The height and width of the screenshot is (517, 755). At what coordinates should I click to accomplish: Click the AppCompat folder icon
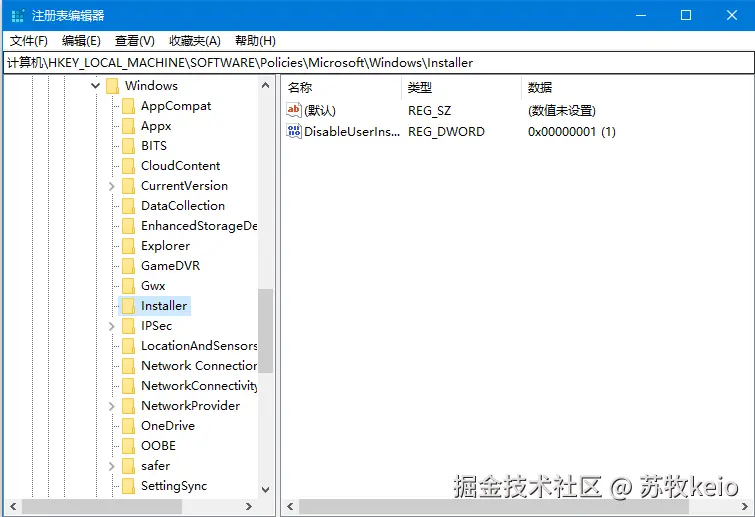[129, 106]
